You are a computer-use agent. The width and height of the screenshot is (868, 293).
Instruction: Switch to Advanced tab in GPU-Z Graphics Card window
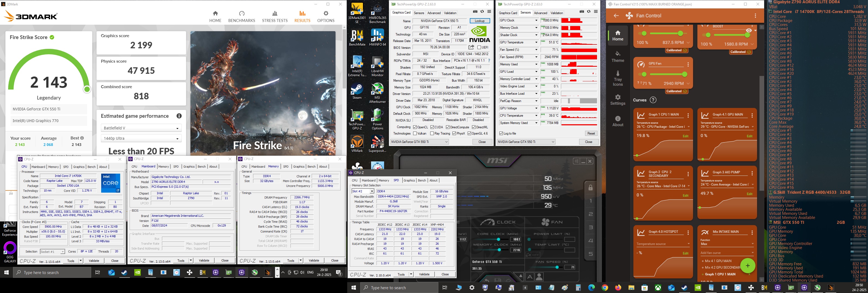tap(434, 13)
